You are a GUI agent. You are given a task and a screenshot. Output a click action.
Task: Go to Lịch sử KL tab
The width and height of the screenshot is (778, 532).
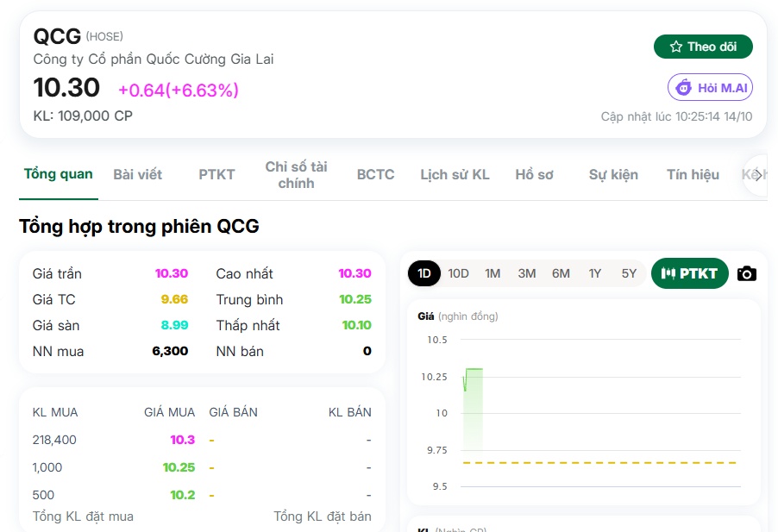455,174
